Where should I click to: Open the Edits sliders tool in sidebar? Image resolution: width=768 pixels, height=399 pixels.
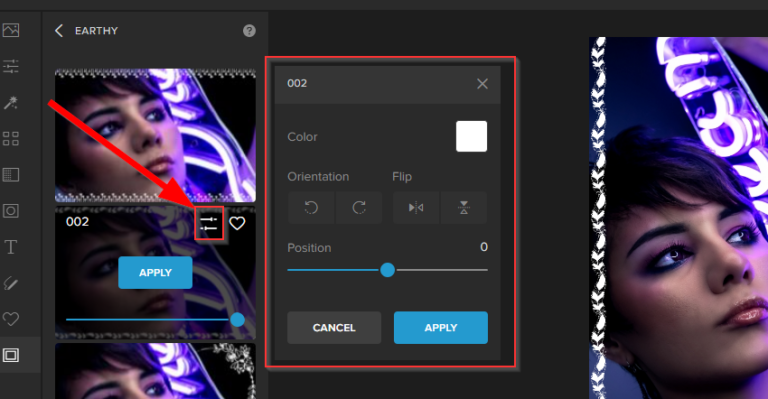point(11,66)
